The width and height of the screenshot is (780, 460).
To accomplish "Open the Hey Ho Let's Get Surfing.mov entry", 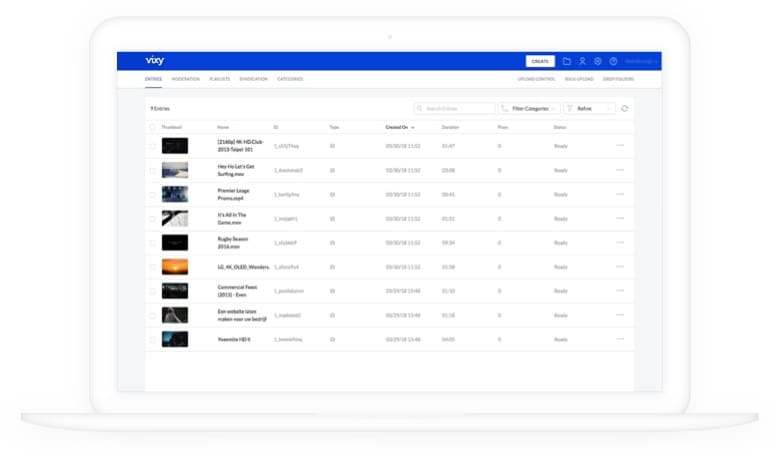I will pos(236,170).
